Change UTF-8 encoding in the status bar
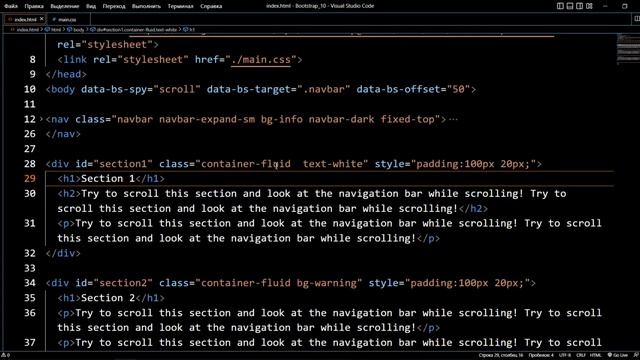Screen dimensions: 640x360 pos(565,355)
